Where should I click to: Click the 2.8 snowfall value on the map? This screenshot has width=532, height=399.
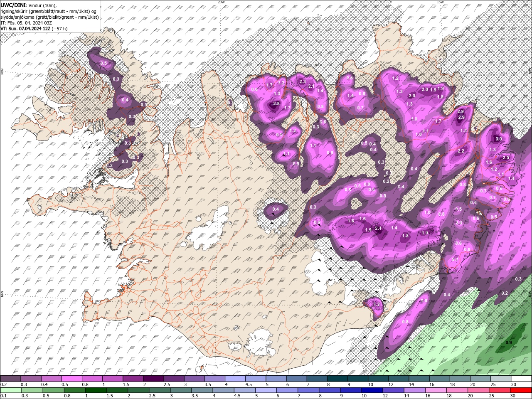(276, 103)
